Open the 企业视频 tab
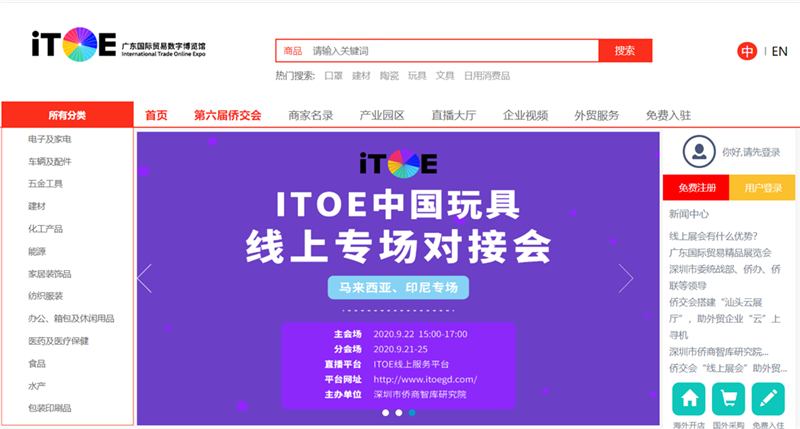Screen dimensions: 800x429 click(x=525, y=115)
